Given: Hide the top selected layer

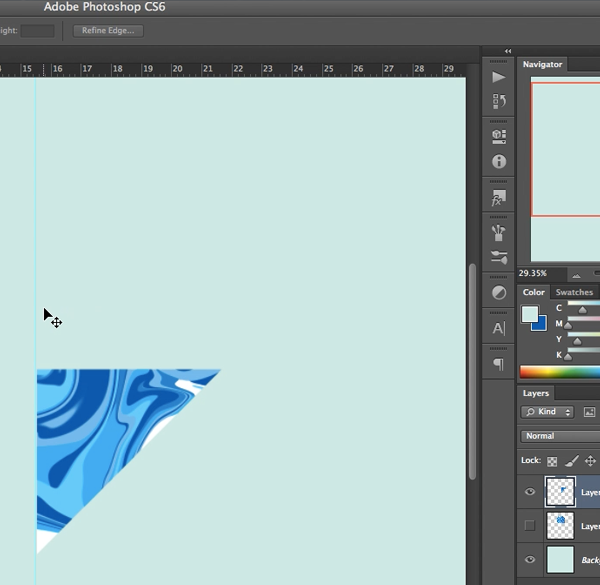Looking at the screenshot, I should click(530, 492).
